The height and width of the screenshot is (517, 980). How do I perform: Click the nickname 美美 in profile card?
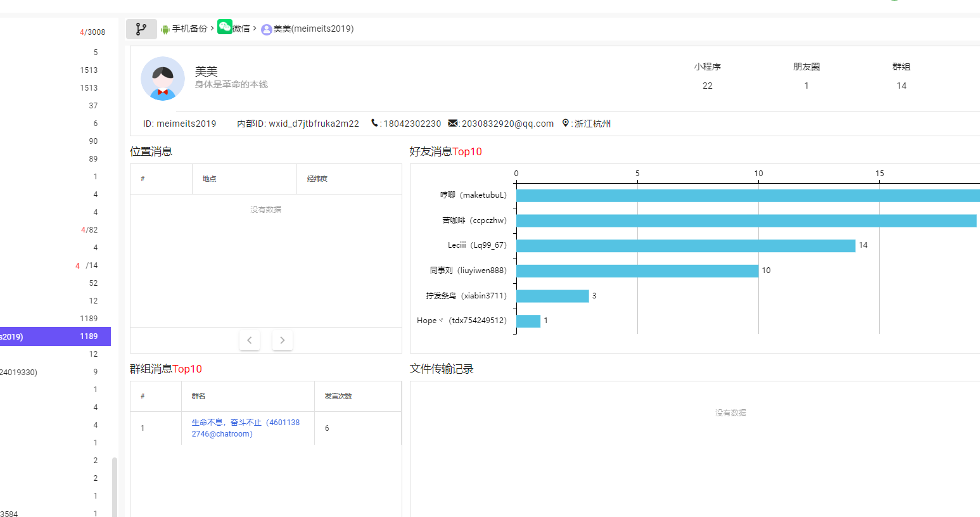pyautogui.click(x=206, y=72)
